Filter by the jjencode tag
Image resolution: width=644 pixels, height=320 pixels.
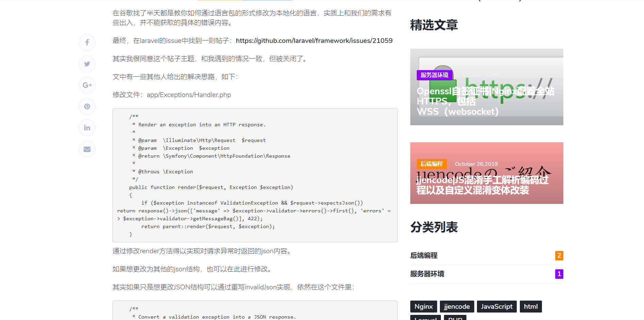(x=457, y=306)
